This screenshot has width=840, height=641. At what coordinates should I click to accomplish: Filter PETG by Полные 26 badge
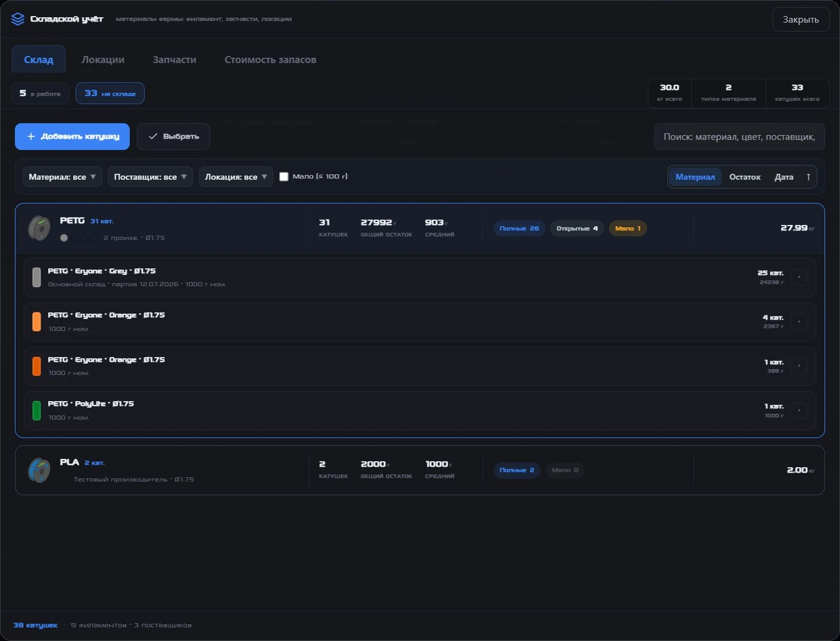pos(519,229)
